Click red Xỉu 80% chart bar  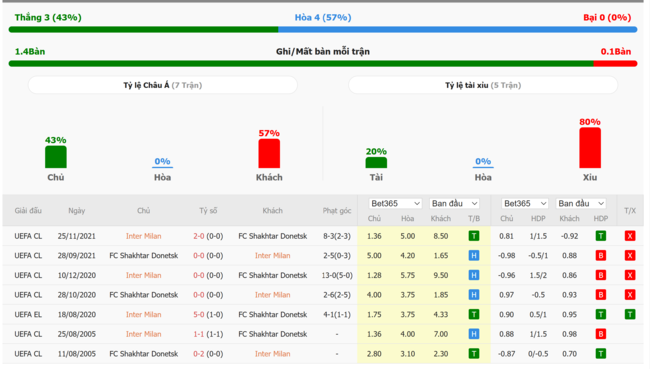[590, 148]
